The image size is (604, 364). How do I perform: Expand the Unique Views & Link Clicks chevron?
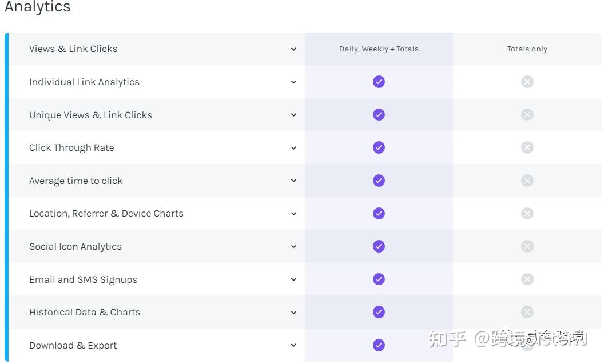click(293, 115)
